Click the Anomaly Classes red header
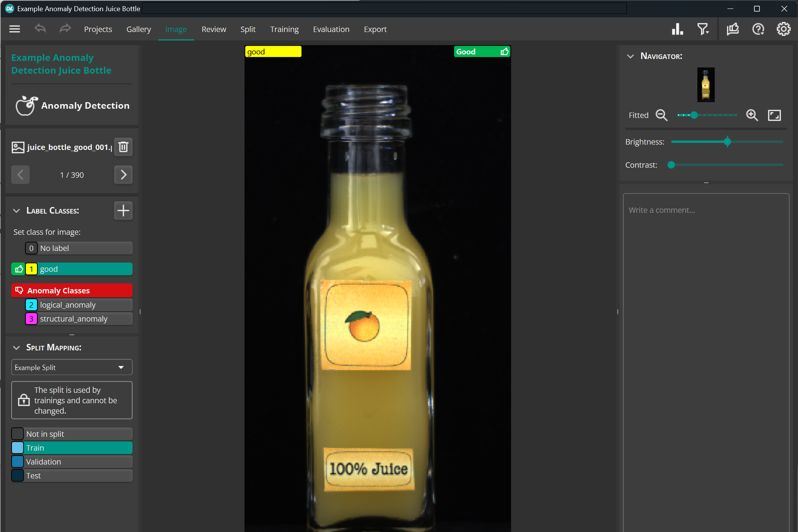The width and height of the screenshot is (798, 532). [x=72, y=290]
